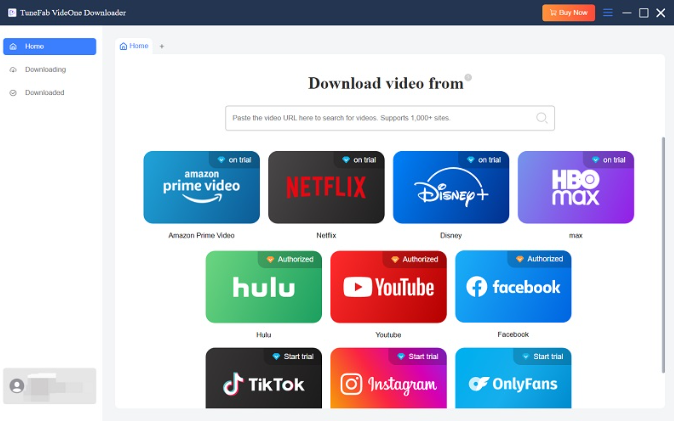The image size is (674, 422).
Task: Click the Facebook caption text
Action: [513, 334]
